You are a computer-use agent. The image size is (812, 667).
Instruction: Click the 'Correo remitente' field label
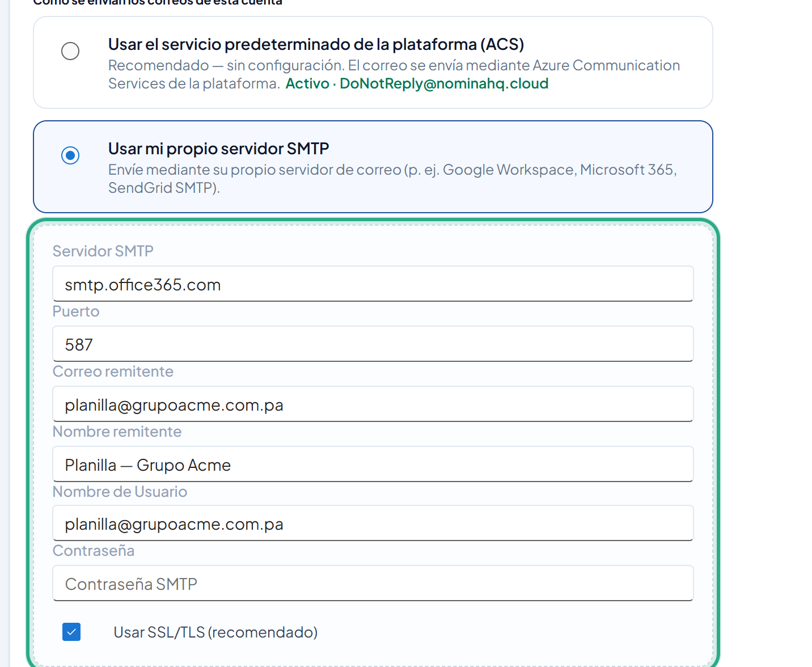click(x=113, y=372)
